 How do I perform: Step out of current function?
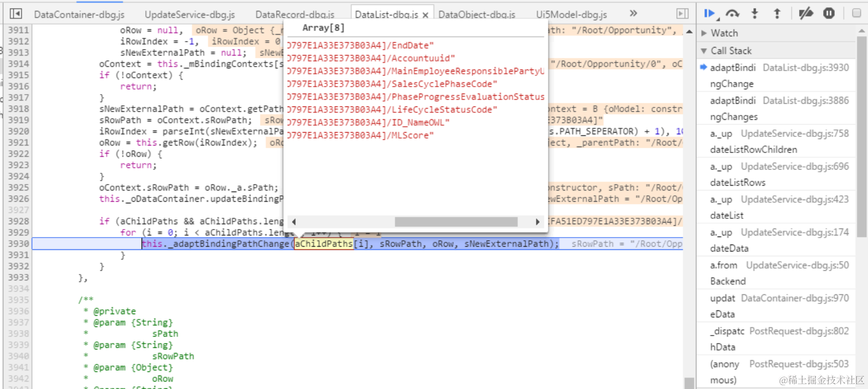[777, 13]
